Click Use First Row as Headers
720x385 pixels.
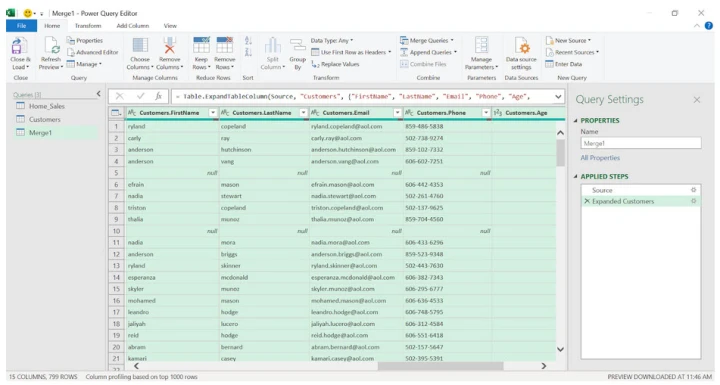click(x=351, y=52)
